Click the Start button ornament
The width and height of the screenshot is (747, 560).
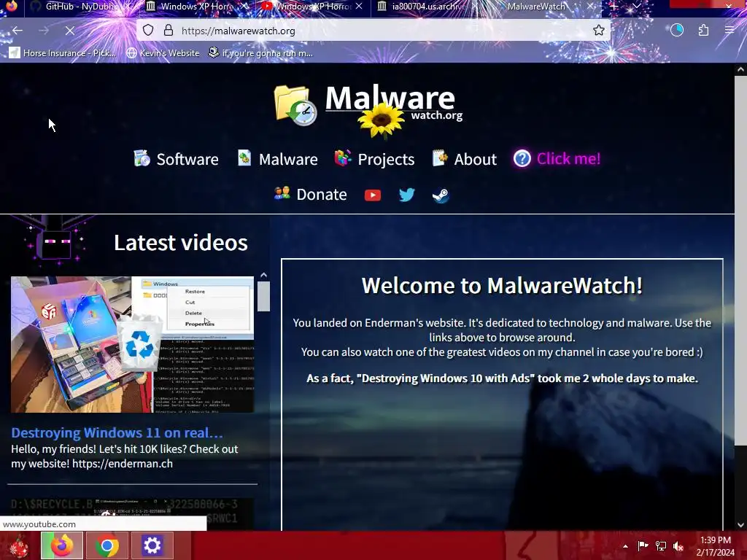pyautogui.click(x=19, y=545)
